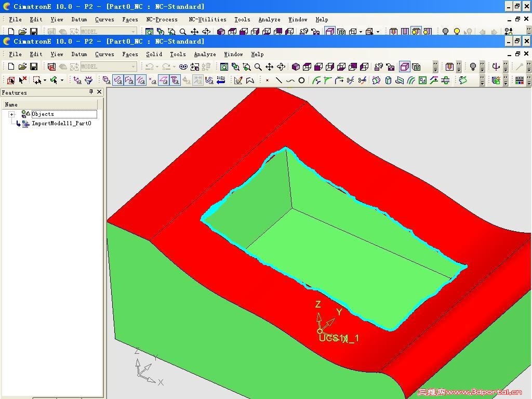Viewport: 532px width, 399px height.
Task: Toggle the first highlighted curve filter button
Action: pyautogui.click(x=118, y=81)
